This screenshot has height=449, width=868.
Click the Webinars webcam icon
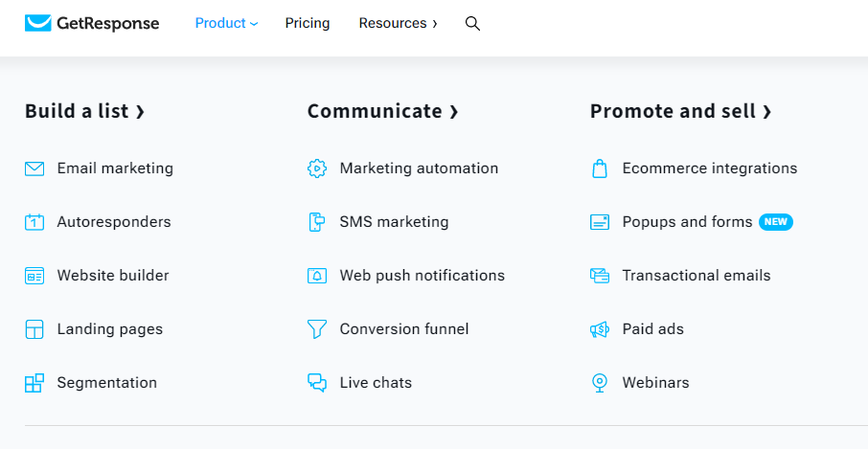click(600, 383)
